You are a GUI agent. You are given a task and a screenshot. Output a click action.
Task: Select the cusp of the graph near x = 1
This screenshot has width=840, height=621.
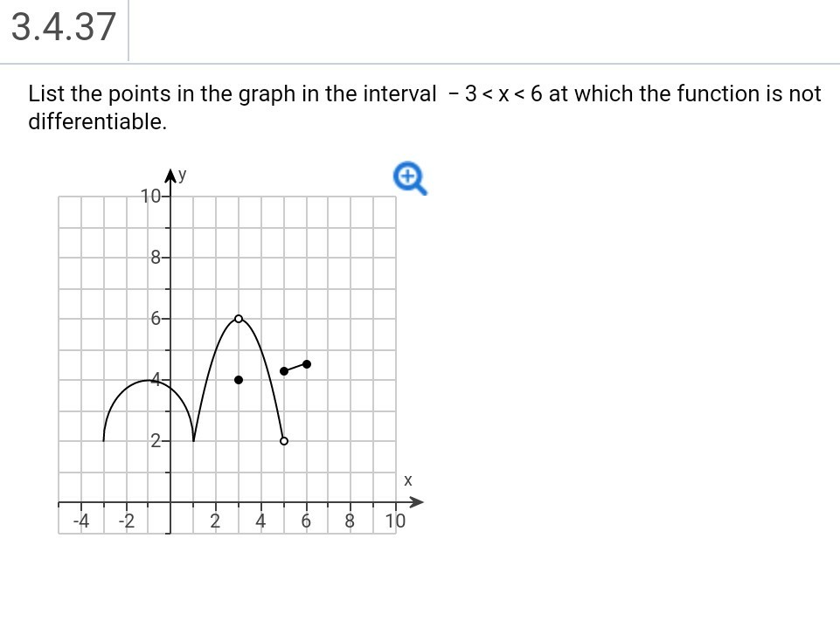(x=193, y=440)
